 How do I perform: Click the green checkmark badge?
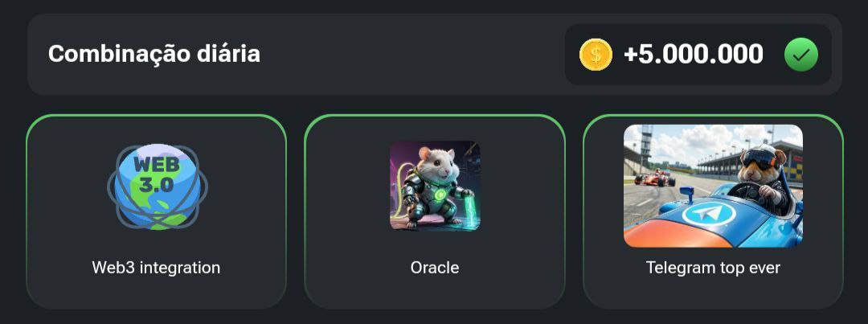801,55
